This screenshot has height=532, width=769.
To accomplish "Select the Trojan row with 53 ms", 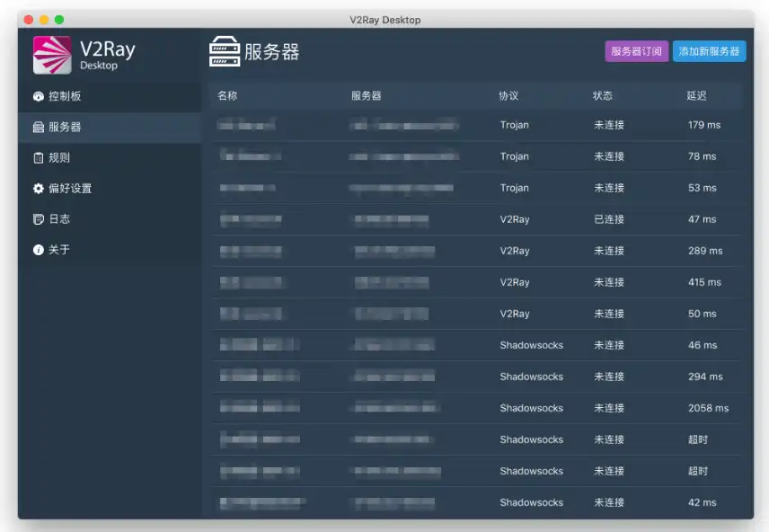I will tap(476, 188).
